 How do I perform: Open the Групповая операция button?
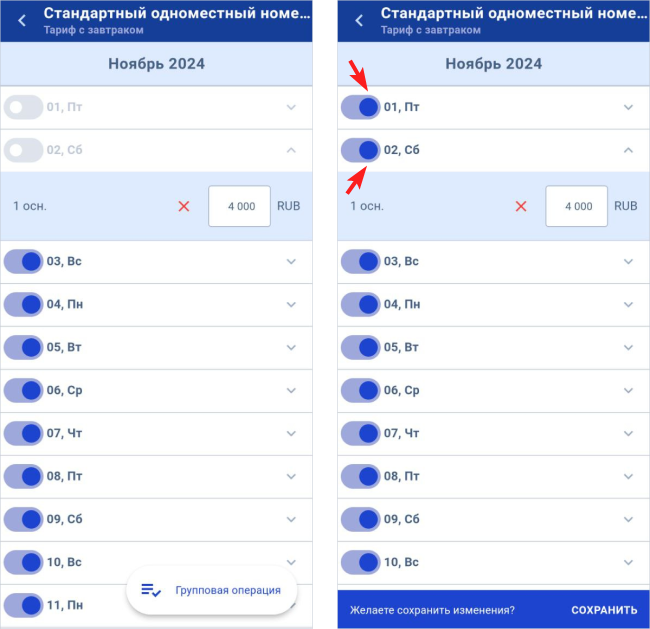[x=212, y=590]
